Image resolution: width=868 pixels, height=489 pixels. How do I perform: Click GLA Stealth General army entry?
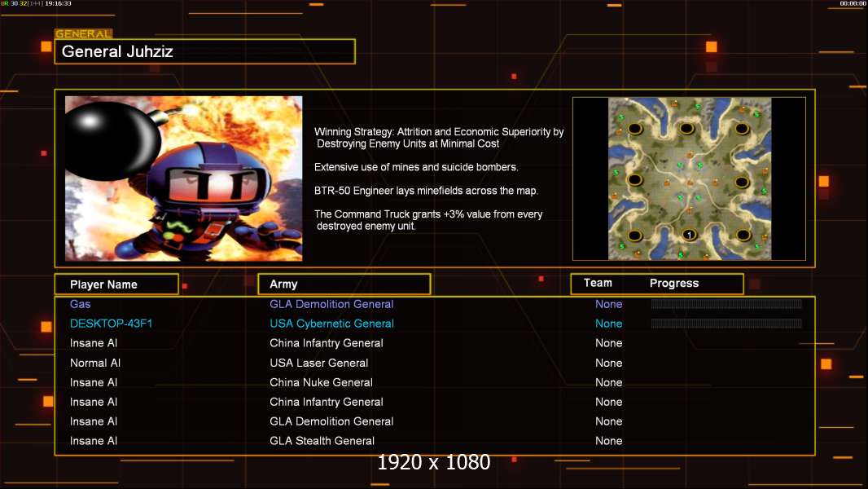click(322, 441)
